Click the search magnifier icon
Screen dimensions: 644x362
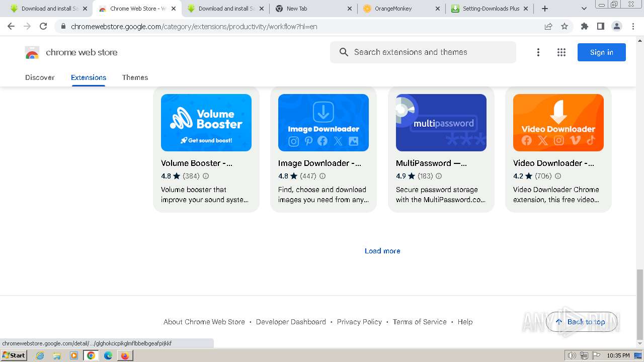pos(344,52)
